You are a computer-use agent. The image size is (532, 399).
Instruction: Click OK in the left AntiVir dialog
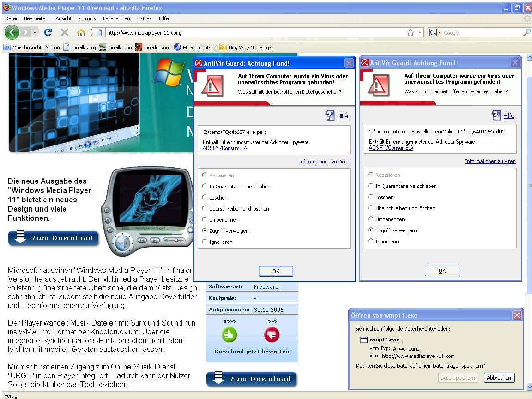pyautogui.click(x=276, y=272)
